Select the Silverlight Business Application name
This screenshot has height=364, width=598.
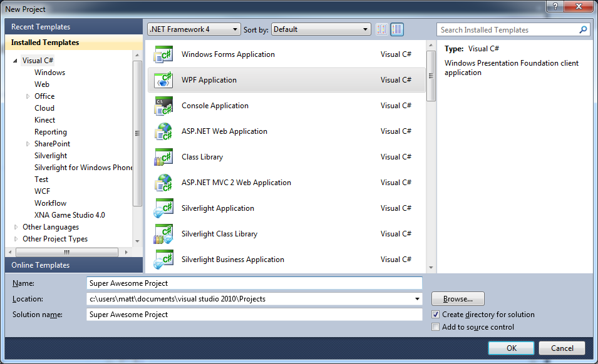pyautogui.click(x=233, y=260)
